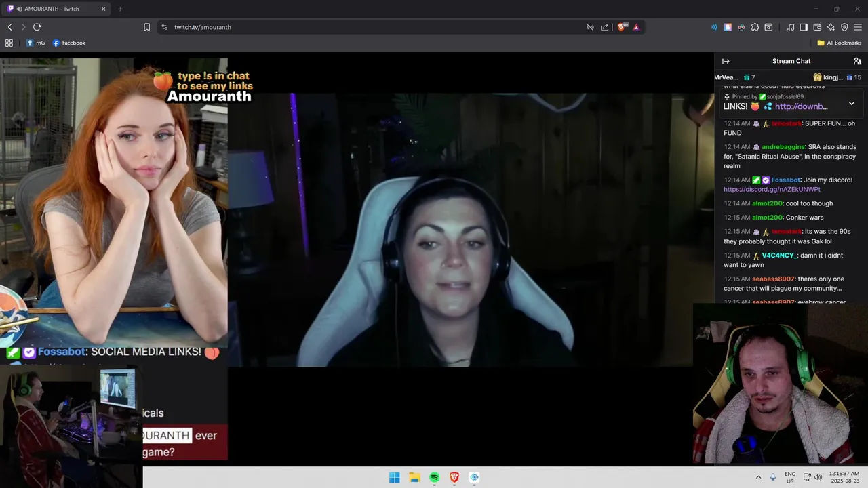Image resolution: width=868 pixels, height=488 pixels.
Task: Go back with browser back arrow
Action: 9,27
